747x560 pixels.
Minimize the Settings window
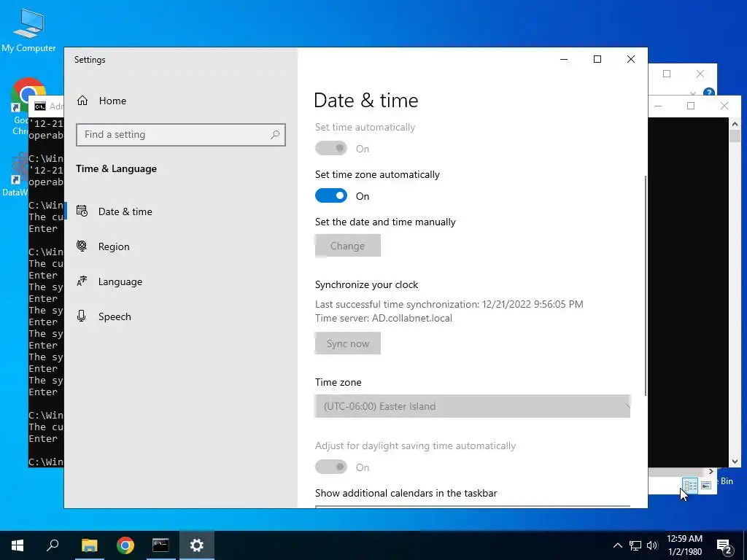[564, 59]
